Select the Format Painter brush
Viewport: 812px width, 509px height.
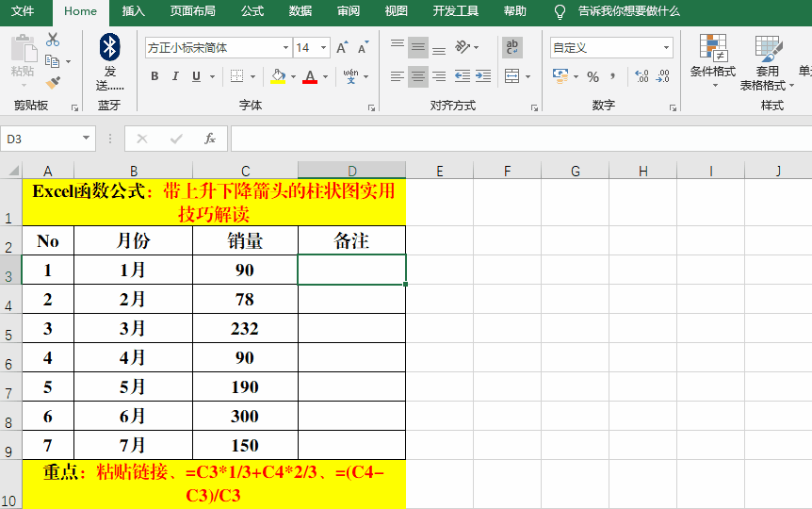coord(53,82)
